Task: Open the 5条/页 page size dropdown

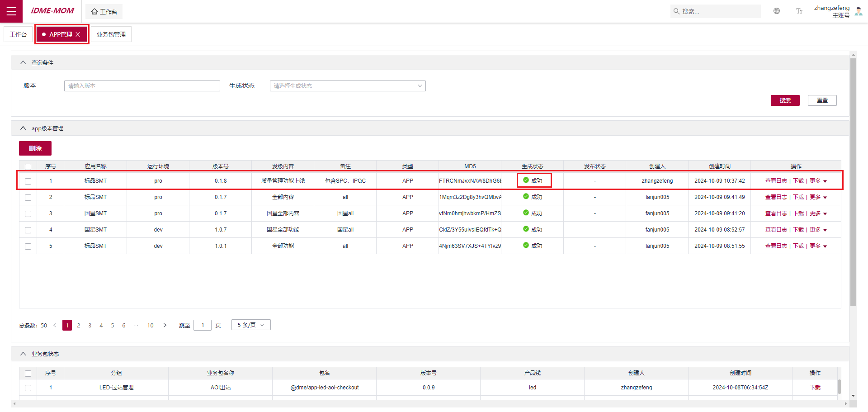Action: click(250, 325)
